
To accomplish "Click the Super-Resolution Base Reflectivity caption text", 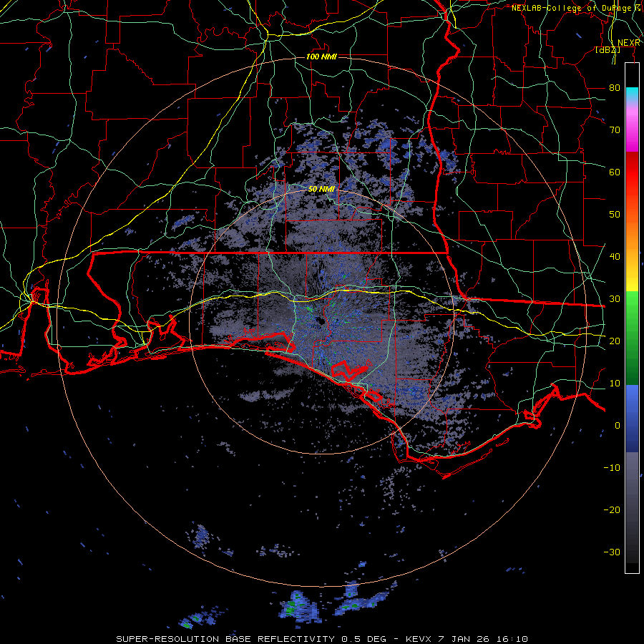I will (x=321, y=639).
